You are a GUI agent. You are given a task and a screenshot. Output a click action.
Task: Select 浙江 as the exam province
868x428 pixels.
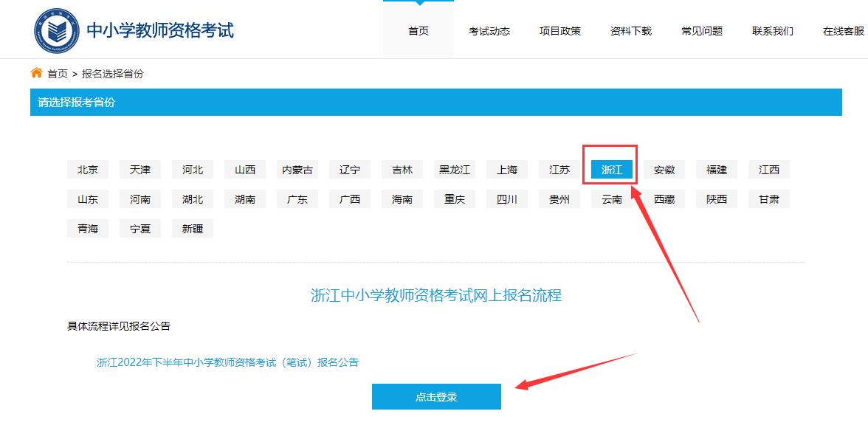(x=611, y=169)
